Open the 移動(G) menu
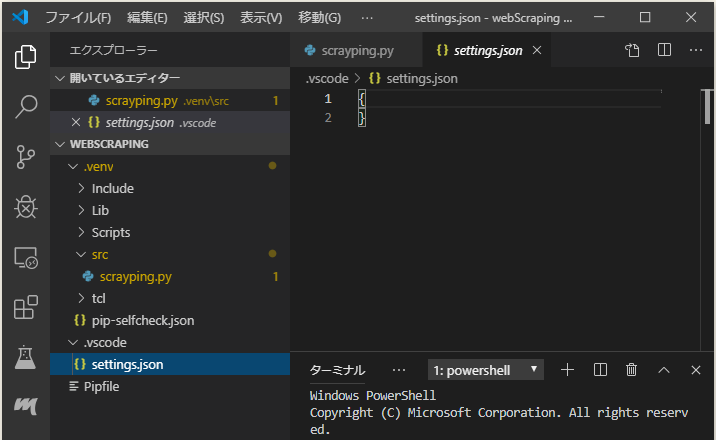716x440 pixels. (320, 17)
